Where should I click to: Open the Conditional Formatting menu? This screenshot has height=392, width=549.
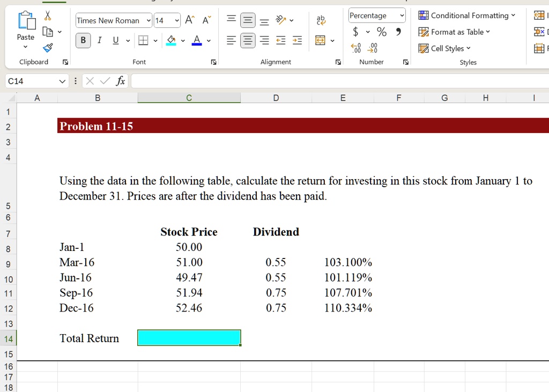(x=467, y=16)
